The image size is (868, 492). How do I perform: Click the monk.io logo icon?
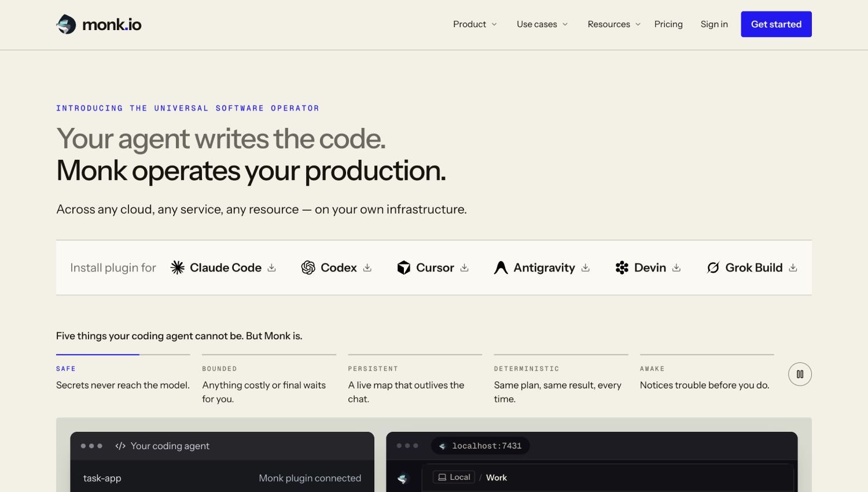66,24
